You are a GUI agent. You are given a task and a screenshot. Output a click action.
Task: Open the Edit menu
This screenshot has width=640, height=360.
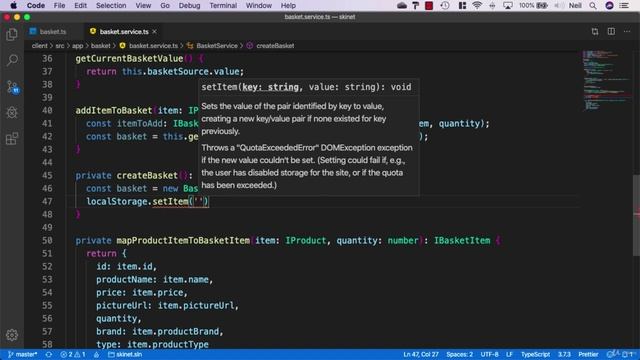pos(80,5)
